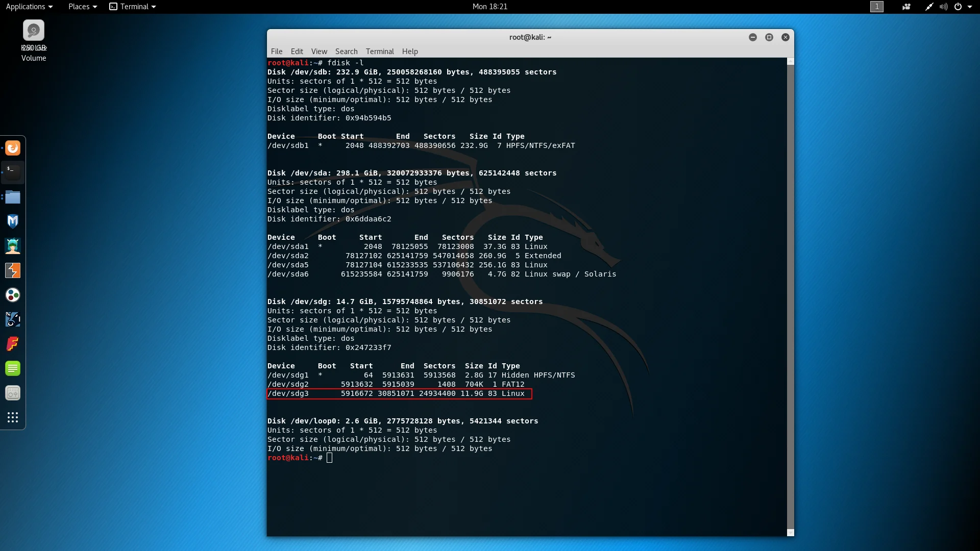Click the workspace indicator 1
The width and height of the screenshot is (980, 551).
pos(876,7)
